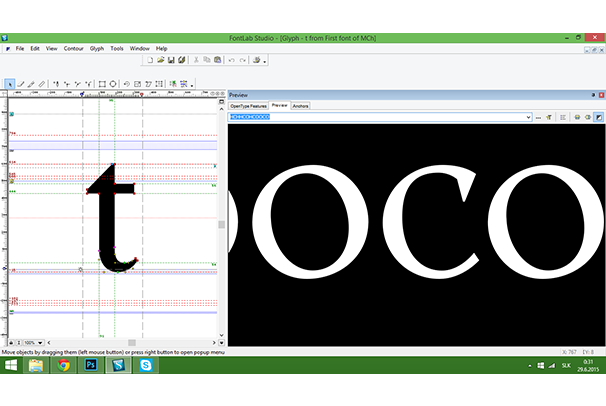Switch to the Anchors tab
Image resolution: width=606 pixels, height=406 pixels.
(301, 105)
